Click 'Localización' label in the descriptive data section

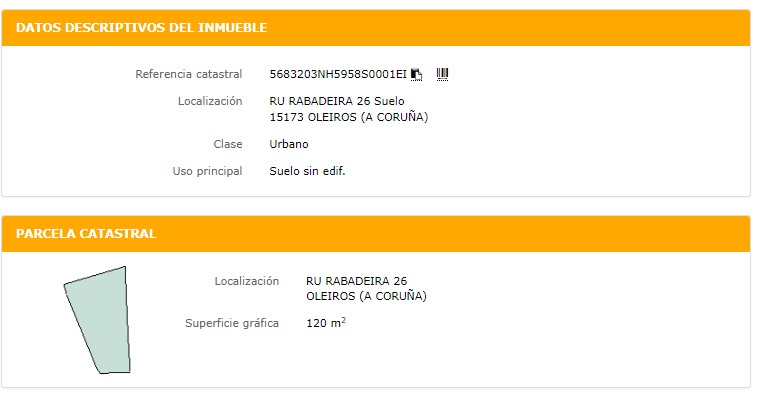(210, 101)
